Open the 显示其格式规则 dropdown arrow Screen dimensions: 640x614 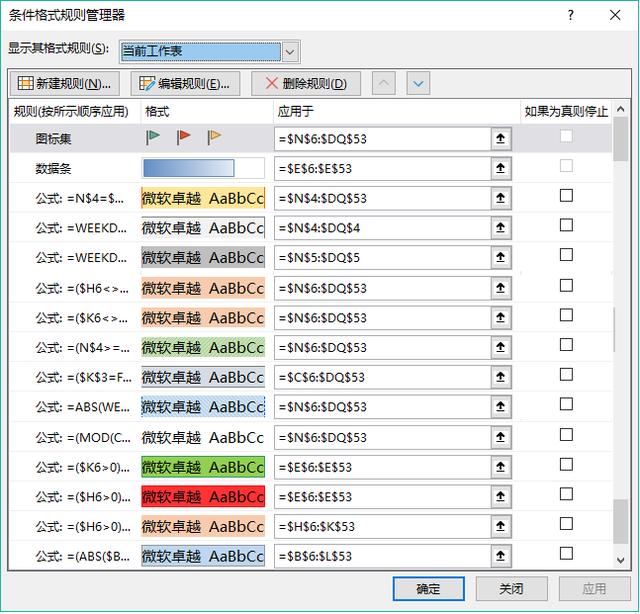[290, 51]
